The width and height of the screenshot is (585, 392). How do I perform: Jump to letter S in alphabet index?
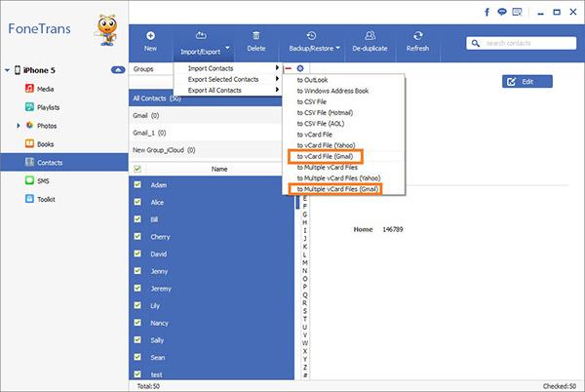pos(305,311)
